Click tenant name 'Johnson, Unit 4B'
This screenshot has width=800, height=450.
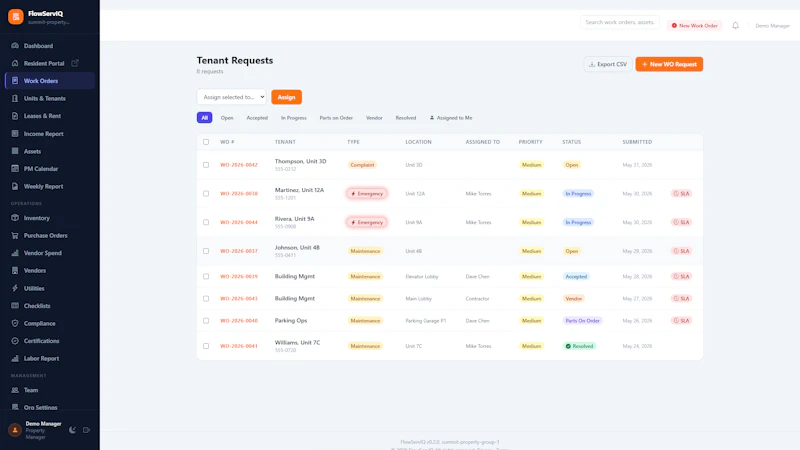pyautogui.click(x=297, y=247)
